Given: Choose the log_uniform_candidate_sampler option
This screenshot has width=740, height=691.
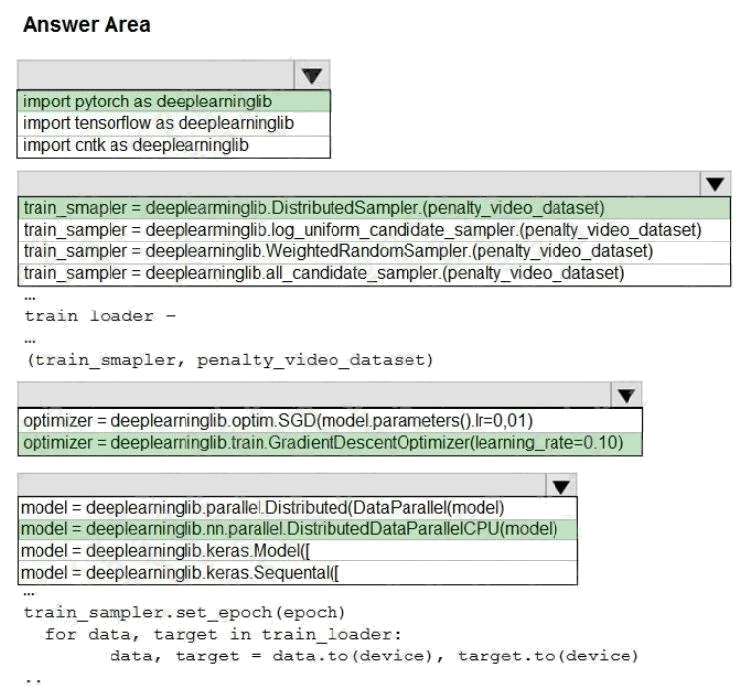Looking at the screenshot, I should (361, 230).
